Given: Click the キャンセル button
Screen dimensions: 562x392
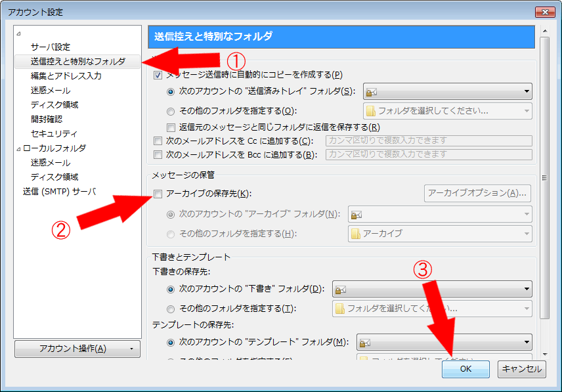Looking at the screenshot, I should (521, 369).
